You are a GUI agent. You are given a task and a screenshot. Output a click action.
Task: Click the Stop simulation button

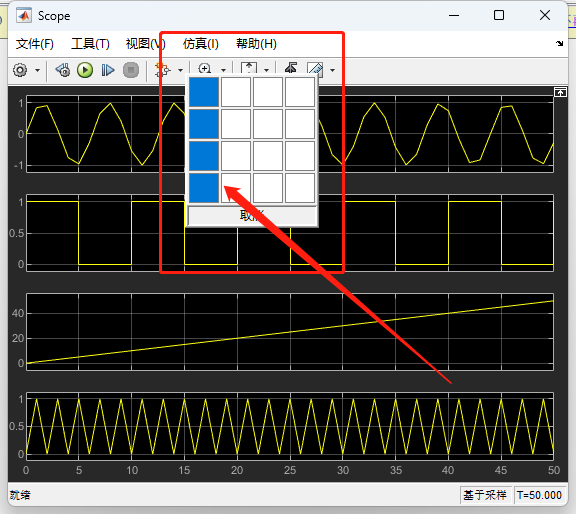[x=131, y=70]
